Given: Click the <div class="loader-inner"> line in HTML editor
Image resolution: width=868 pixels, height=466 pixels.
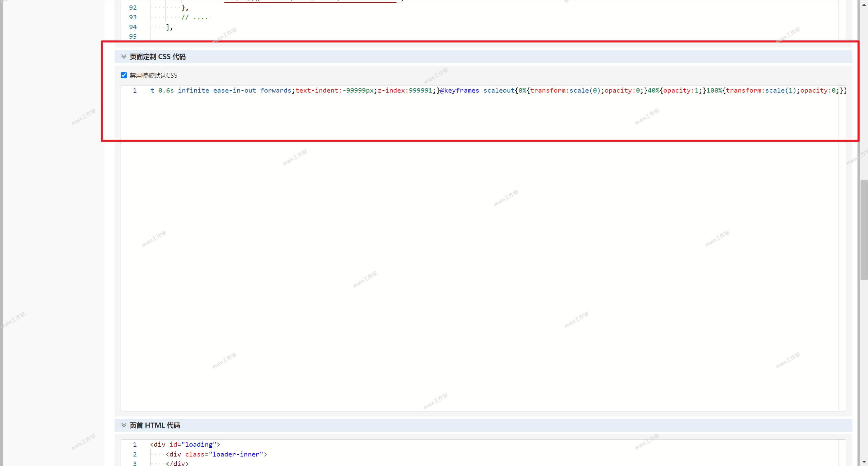Looking at the screenshot, I should click(216, 454).
